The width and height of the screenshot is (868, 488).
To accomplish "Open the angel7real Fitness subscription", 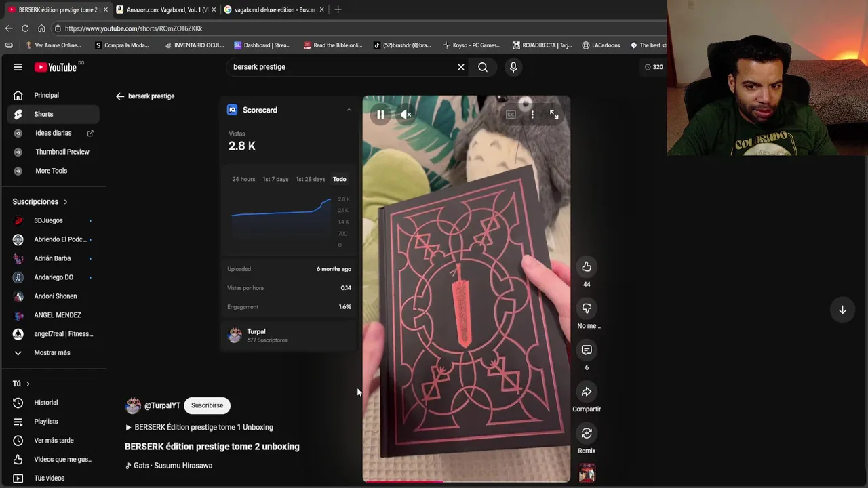I will [53, 334].
